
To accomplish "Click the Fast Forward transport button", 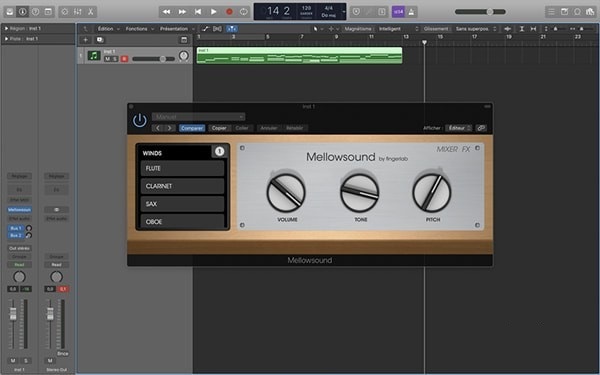I will point(182,12).
